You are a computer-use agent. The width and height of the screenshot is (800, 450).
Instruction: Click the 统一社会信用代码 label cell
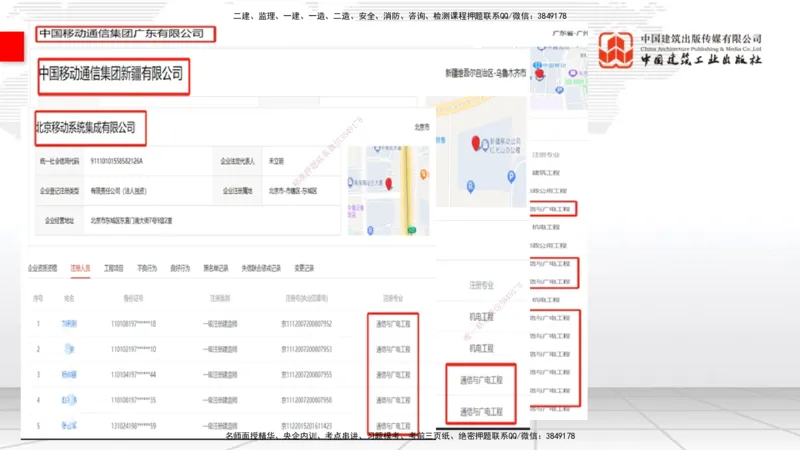coord(60,161)
